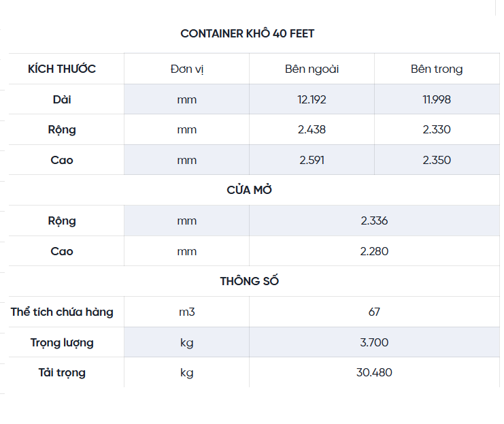Viewport: 504px width, 424px height.
Task: Select the 2.330 inner width cell
Action: coord(437,129)
